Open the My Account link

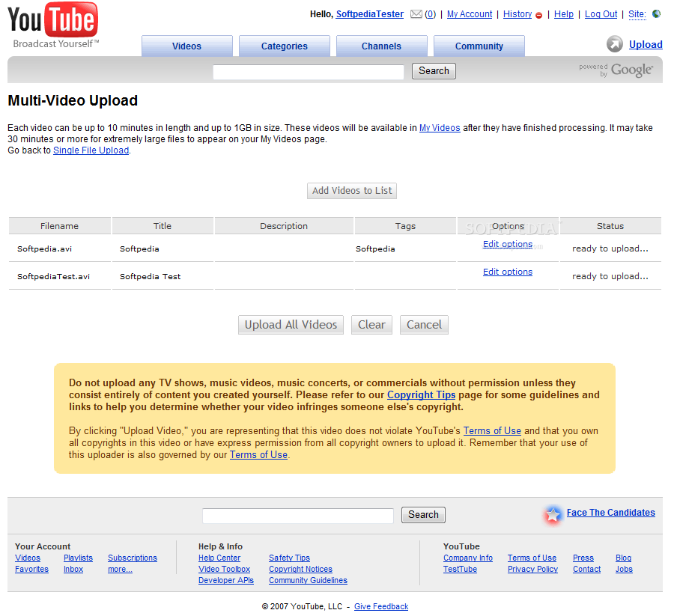470,14
